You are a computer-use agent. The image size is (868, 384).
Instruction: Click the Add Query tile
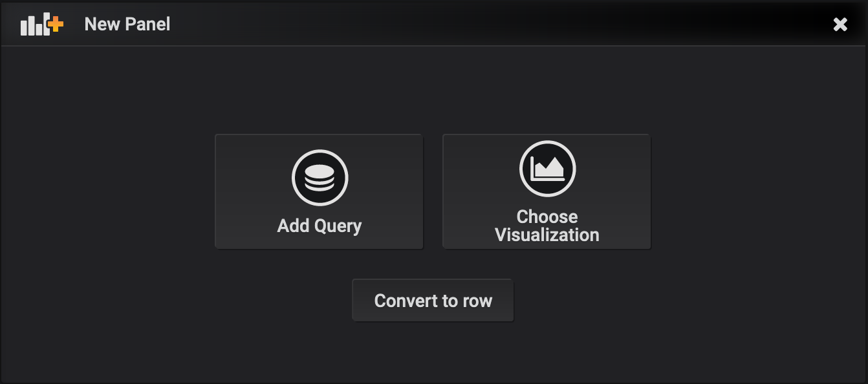coord(320,191)
